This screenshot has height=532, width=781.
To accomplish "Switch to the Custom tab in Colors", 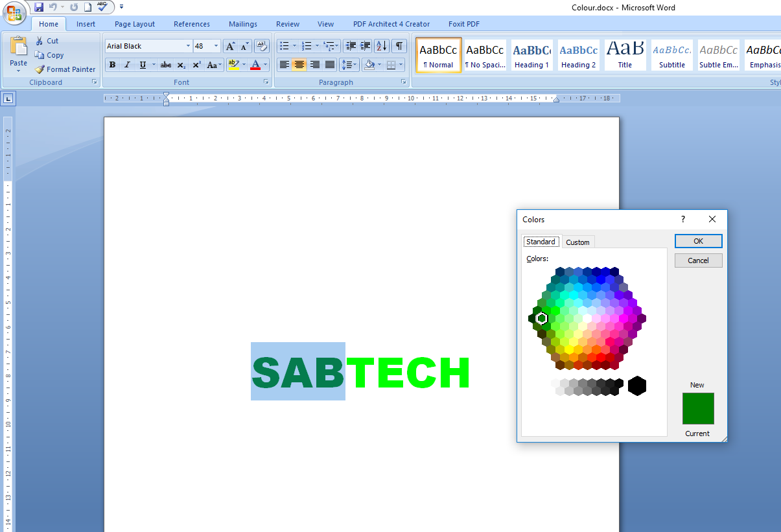I will 577,242.
